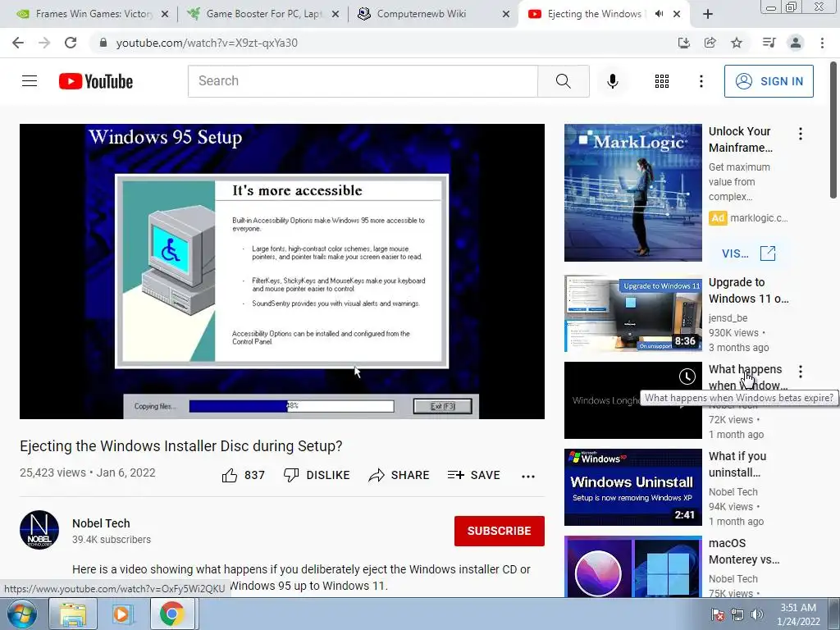
Task: Go back using browser back arrow
Action: click(x=18, y=43)
